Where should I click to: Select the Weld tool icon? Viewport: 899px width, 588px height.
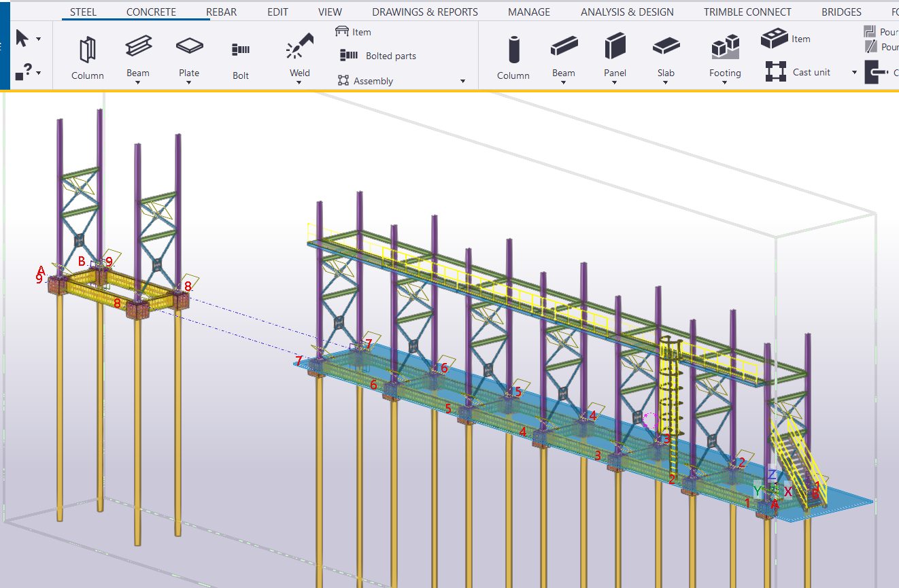click(x=299, y=46)
